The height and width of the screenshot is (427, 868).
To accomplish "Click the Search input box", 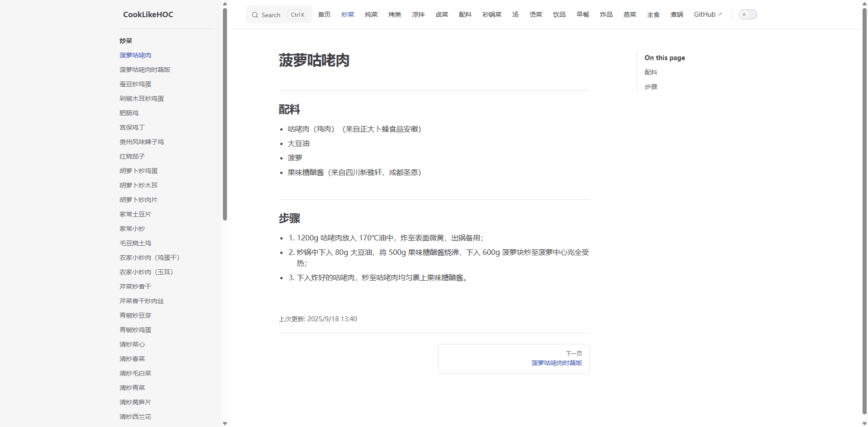I will click(279, 15).
